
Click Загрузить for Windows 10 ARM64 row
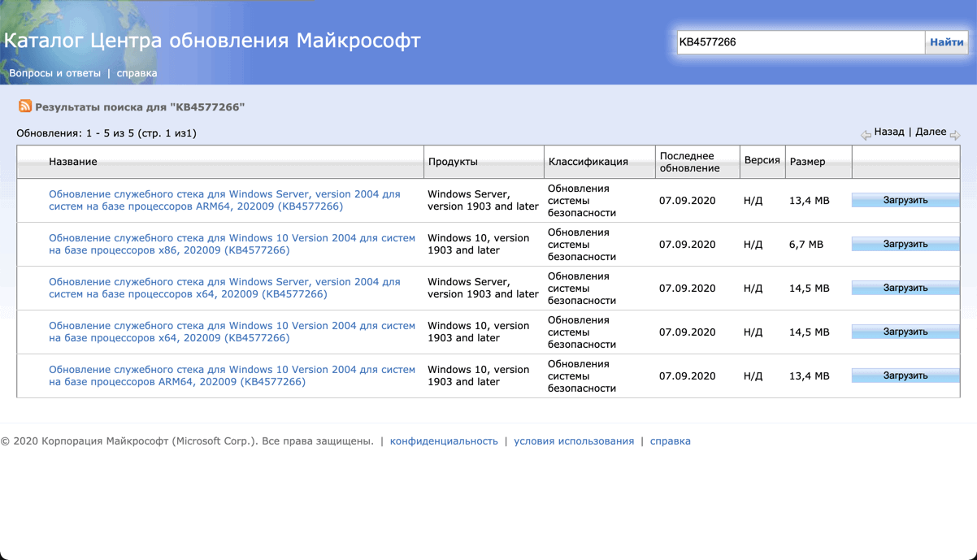click(905, 376)
